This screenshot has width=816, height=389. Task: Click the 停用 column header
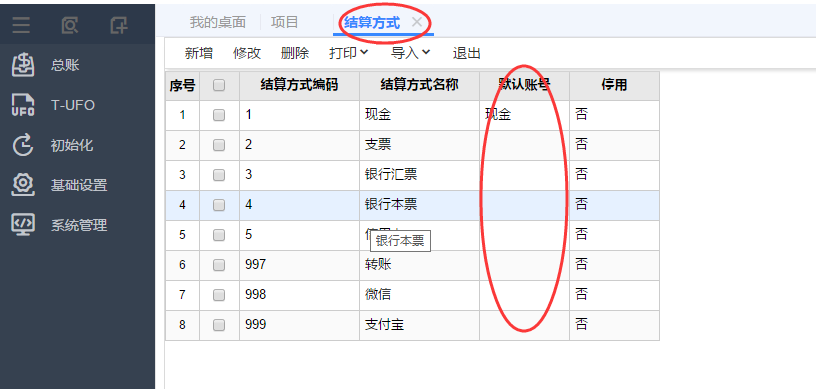pyautogui.click(x=614, y=85)
